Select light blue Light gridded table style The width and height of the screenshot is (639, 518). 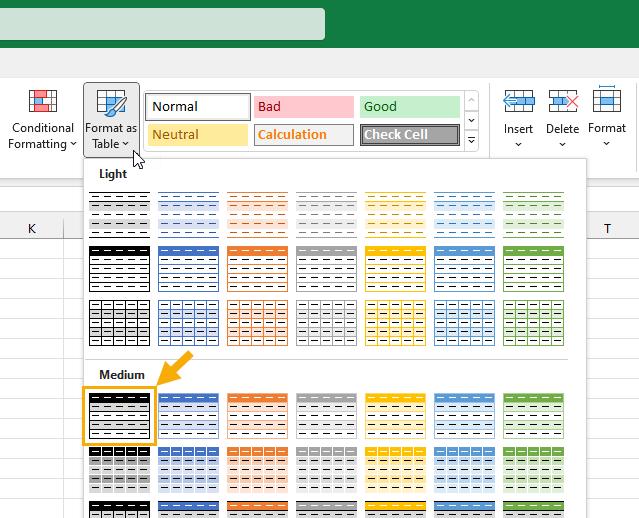coord(465,323)
